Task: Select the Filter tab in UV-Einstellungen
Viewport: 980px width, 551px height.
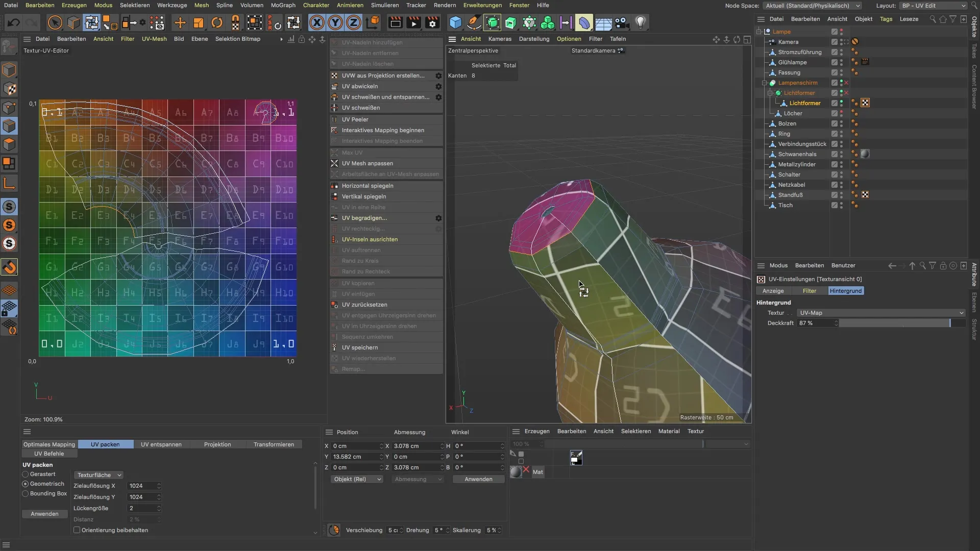Action: [x=810, y=291]
